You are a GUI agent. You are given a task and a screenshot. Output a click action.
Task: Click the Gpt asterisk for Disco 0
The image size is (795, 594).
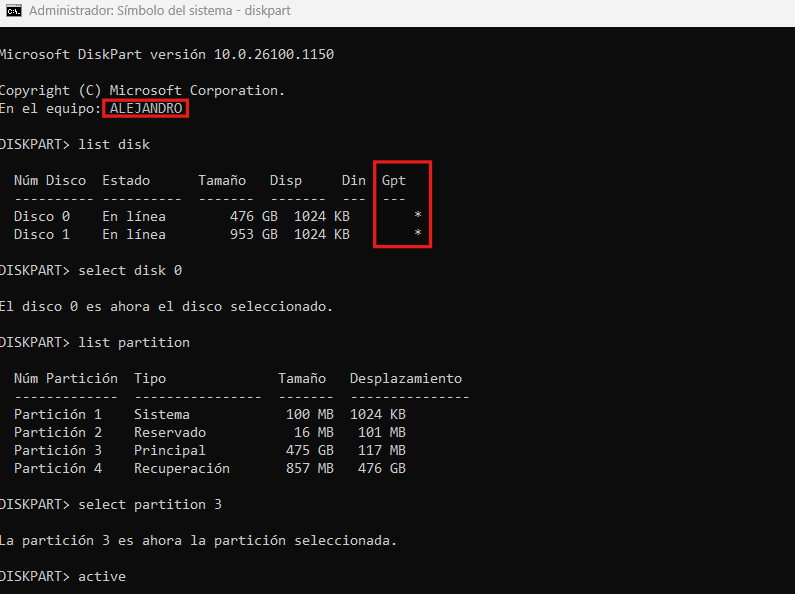click(418, 216)
